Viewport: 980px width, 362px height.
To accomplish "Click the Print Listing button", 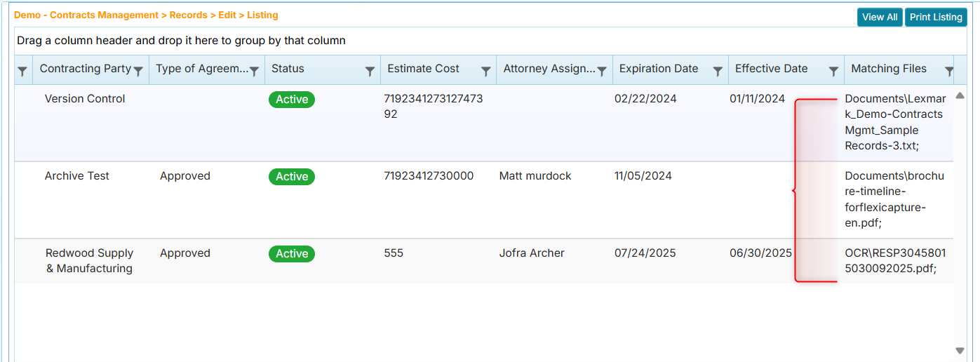I will 936,18.
